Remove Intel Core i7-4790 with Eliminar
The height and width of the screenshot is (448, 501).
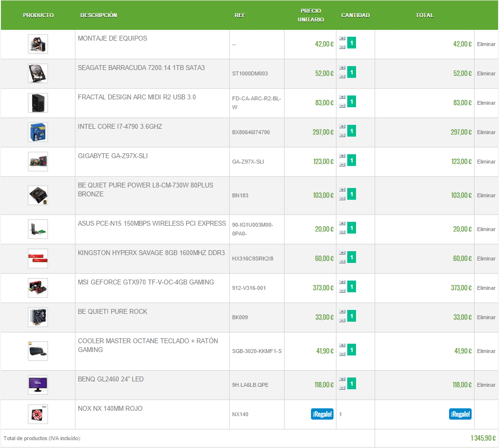tap(486, 132)
